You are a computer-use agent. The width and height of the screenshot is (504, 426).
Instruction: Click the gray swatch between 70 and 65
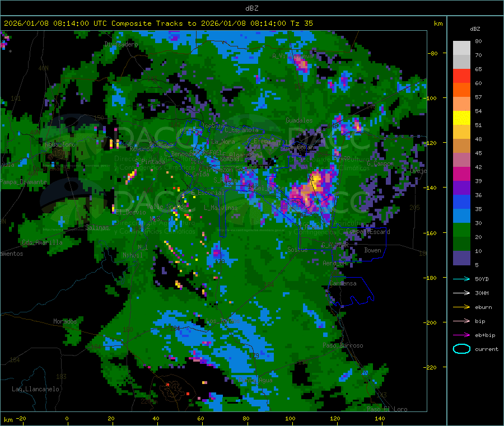coord(461,62)
